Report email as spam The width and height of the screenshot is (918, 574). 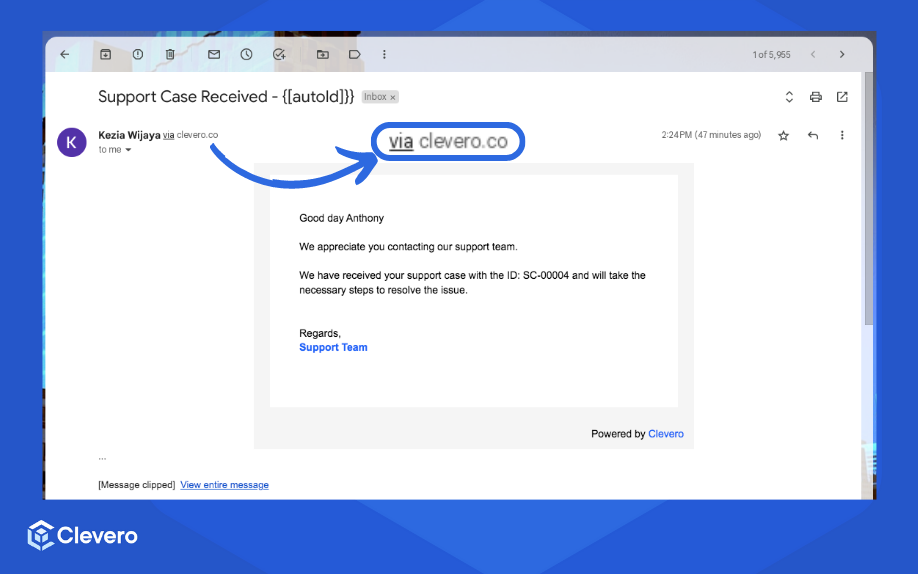(138, 54)
